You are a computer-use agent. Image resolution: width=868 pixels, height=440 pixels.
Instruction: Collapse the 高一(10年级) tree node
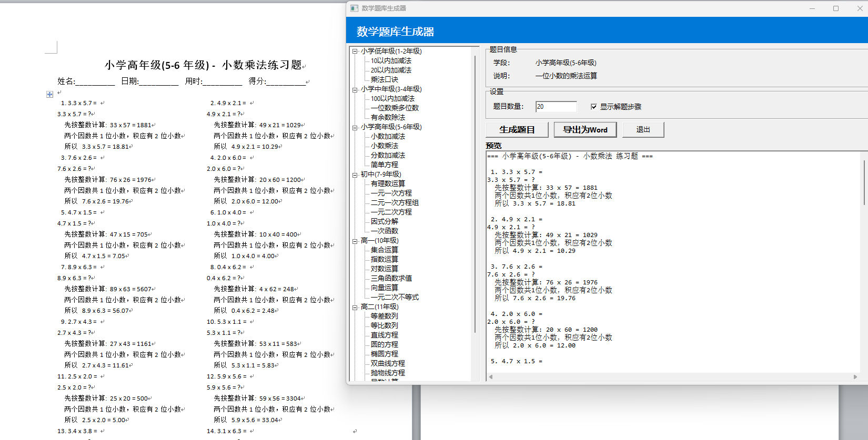point(355,241)
